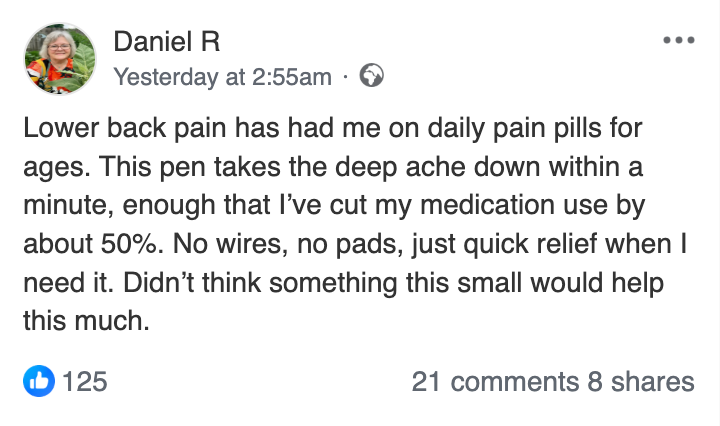The height and width of the screenshot is (426, 720).
Task: Click '8 shares' at post bottom right
Action: tap(640, 381)
